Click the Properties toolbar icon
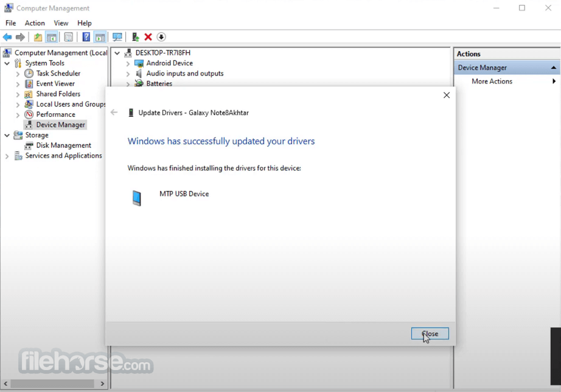Image resolution: width=561 pixels, height=392 pixels. [68, 37]
